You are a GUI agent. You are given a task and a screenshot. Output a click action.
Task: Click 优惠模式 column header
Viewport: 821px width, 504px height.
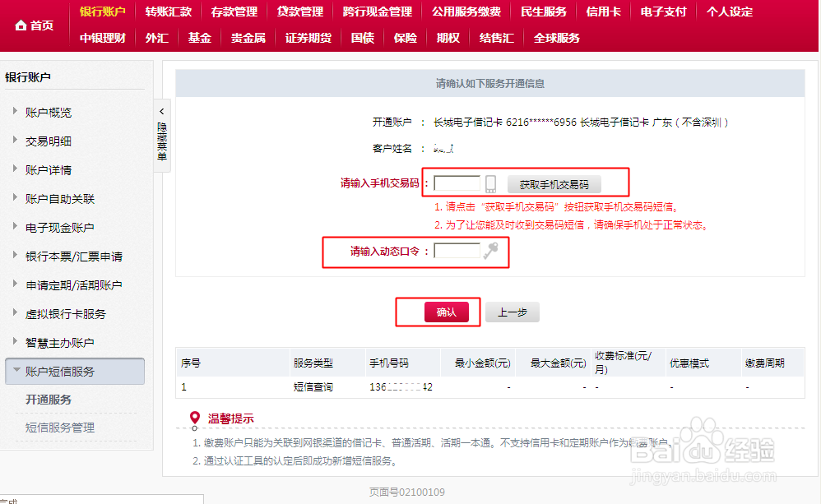[689, 363]
